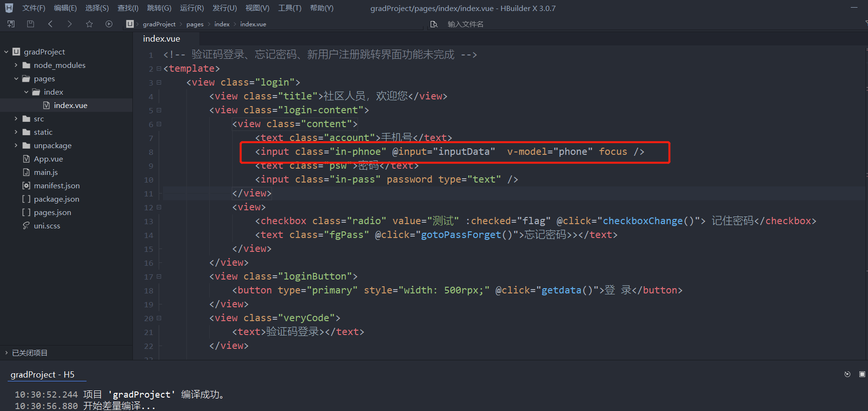Go forward with the right arrow icon

coord(70,24)
